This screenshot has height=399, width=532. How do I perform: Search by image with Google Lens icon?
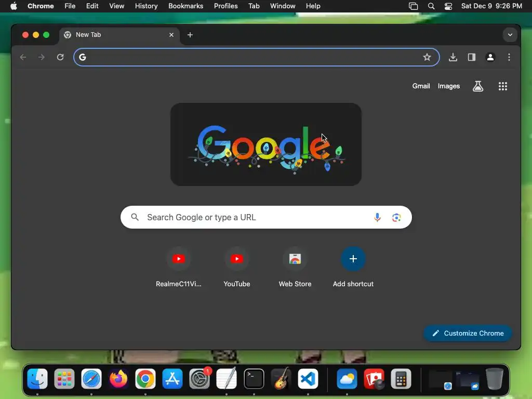click(396, 217)
